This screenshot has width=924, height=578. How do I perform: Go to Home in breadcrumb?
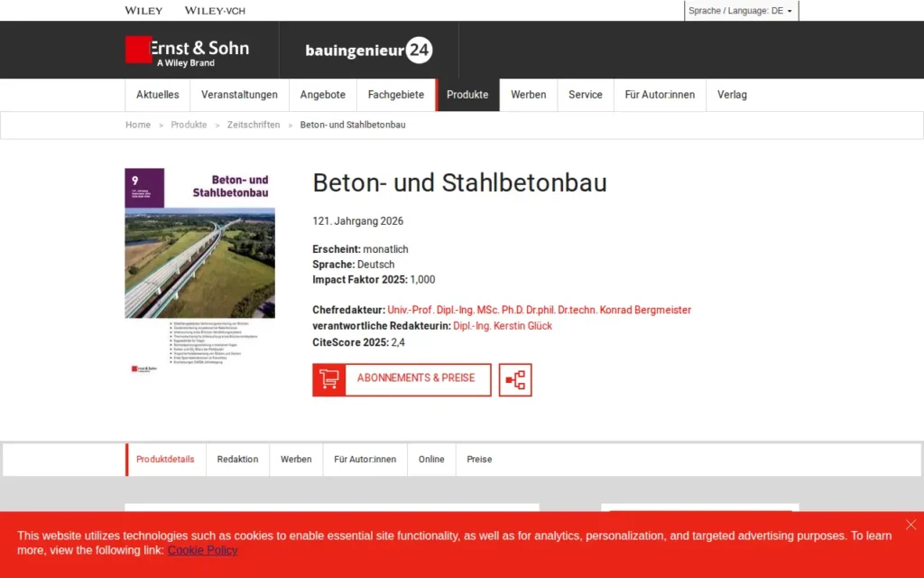[138, 125]
